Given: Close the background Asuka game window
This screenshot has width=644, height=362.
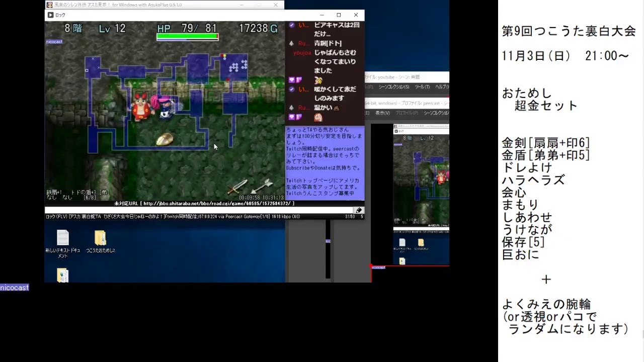Looking at the screenshot, I should (x=276, y=5).
